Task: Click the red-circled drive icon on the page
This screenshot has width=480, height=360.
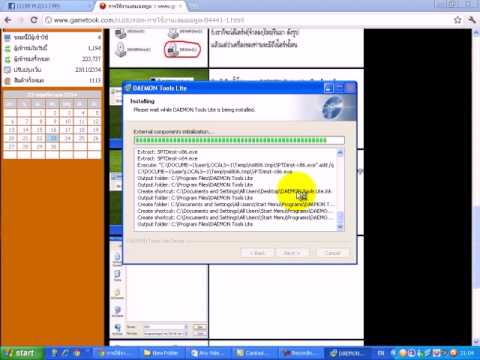Action: [182, 50]
